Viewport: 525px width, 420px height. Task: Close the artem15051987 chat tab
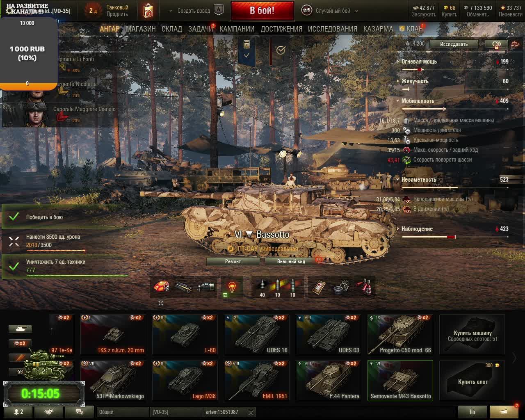click(251, 412)
